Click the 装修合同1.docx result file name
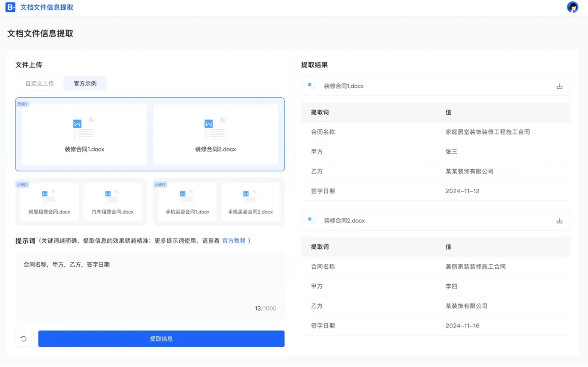 coord(344,86)
